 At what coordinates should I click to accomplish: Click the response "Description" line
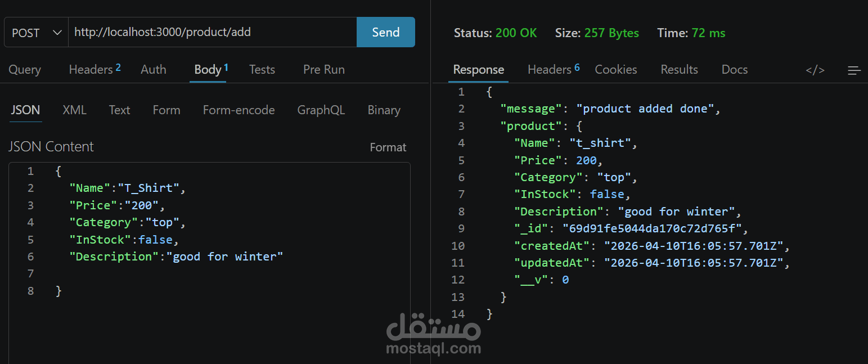628,212
